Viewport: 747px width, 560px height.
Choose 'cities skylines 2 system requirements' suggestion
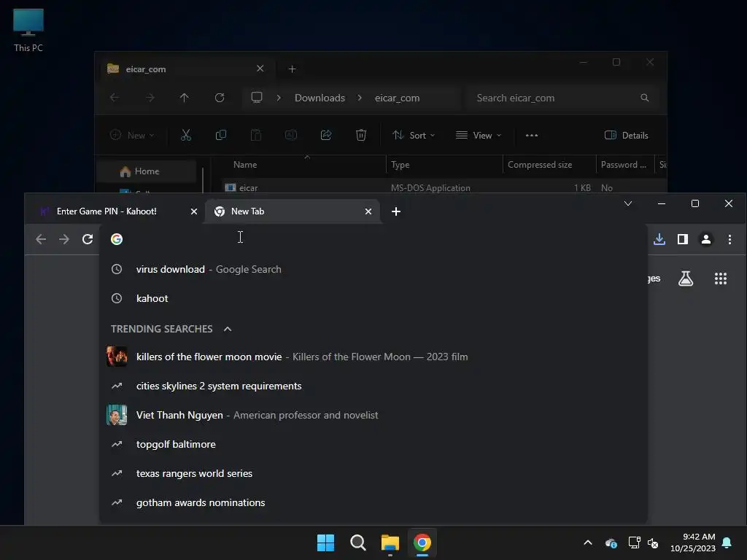pos(373,386)
